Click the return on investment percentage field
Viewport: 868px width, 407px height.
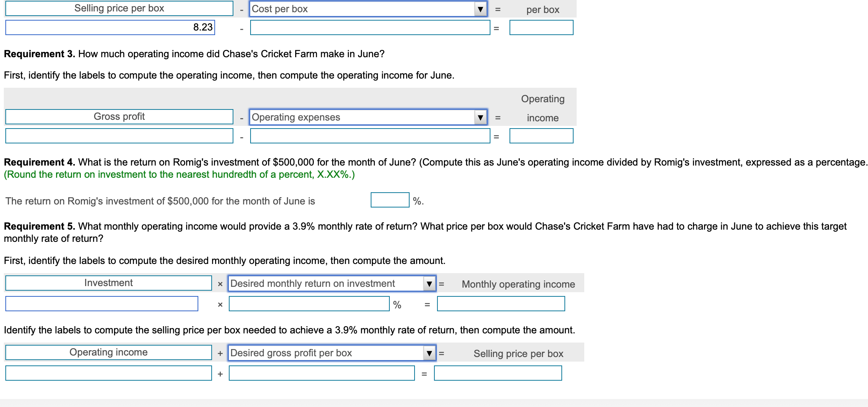point(389,200)
